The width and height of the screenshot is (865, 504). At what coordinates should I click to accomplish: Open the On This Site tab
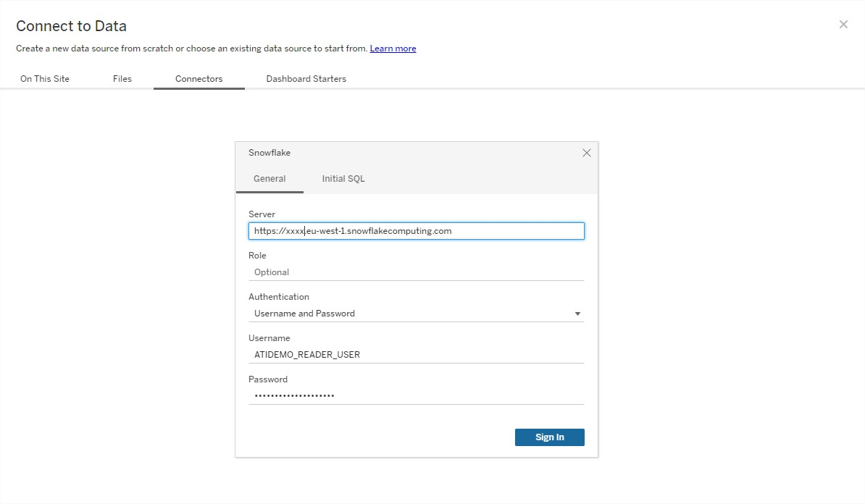(x=45, y=79)
